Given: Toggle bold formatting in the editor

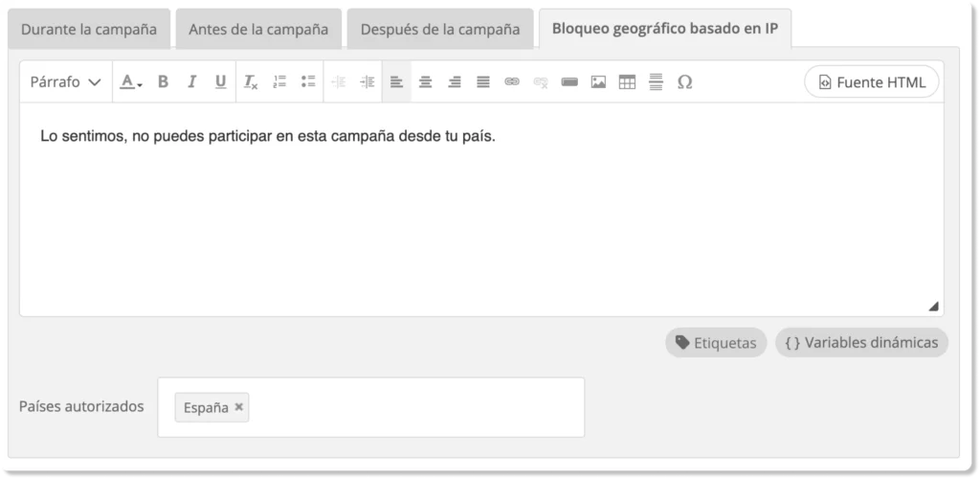Looking at the screenshot, I should tap(163, 82).
